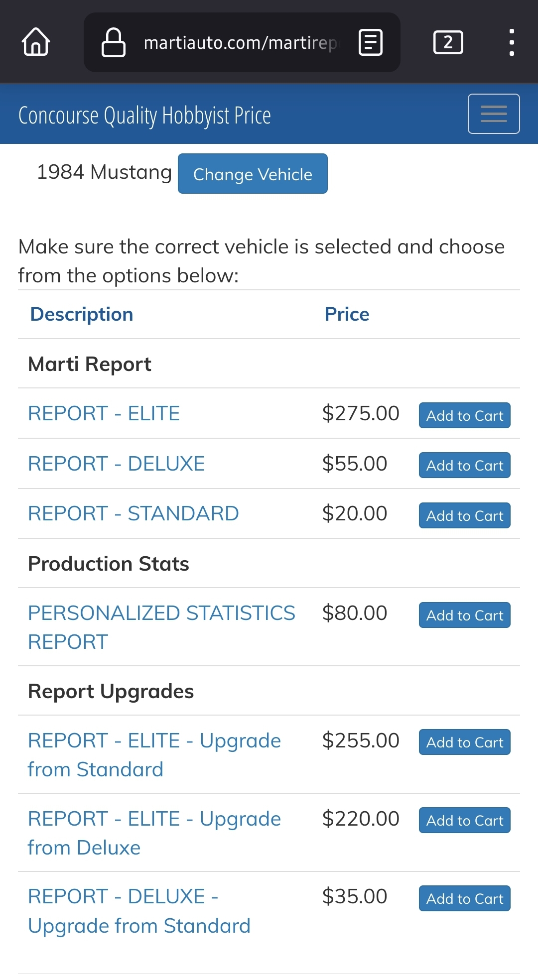
Task: Open reader mode page icon
Action: coord(371,42)
